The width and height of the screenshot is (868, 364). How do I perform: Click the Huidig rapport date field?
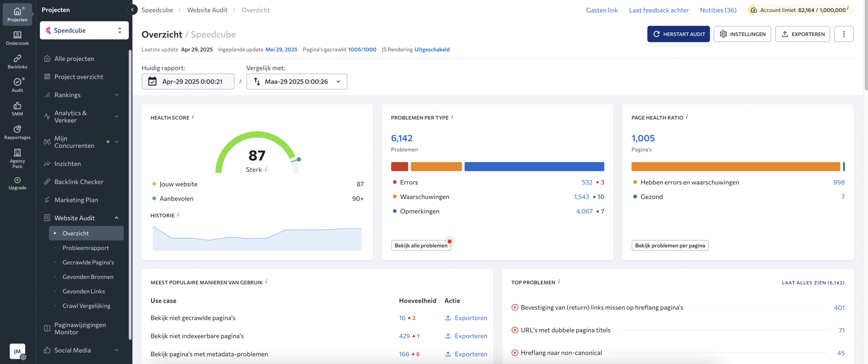pos(188,82)
